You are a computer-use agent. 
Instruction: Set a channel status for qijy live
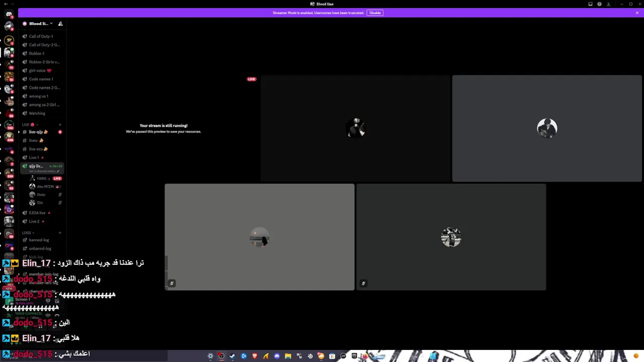[x=44, y=171]
